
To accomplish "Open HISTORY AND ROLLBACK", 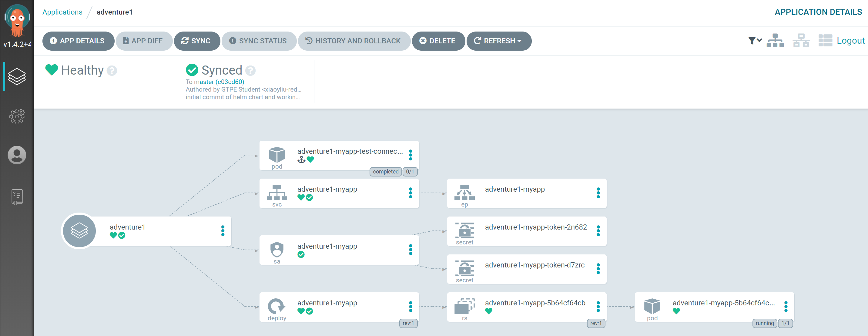I will coord(354,41).
